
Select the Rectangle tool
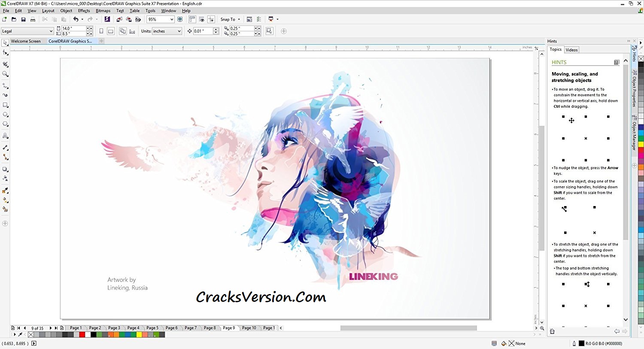pos(5,105)
